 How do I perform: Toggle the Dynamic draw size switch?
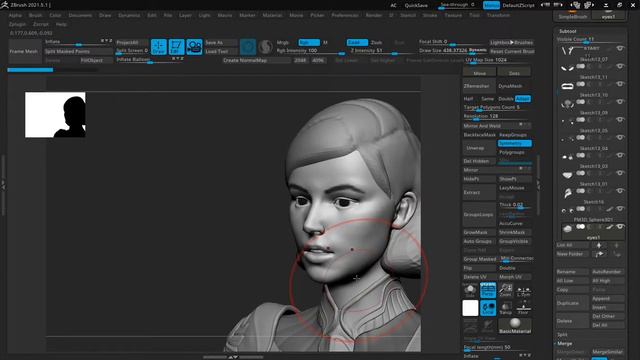pyautogui.click(x=478, y=50)
